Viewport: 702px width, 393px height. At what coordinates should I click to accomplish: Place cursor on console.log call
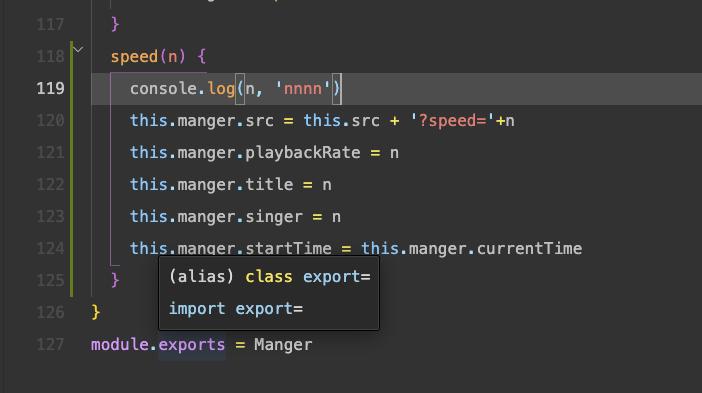click(183, 89)
